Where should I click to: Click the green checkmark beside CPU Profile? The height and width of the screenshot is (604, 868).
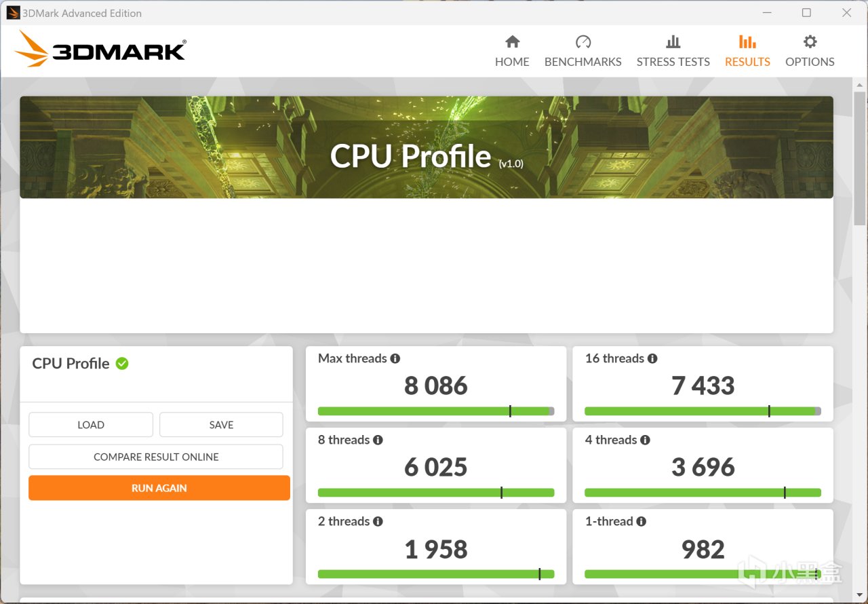point(122,363)
